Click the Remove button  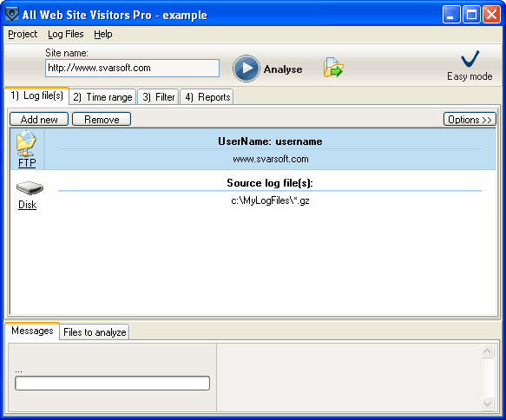(x=102, y=120)
